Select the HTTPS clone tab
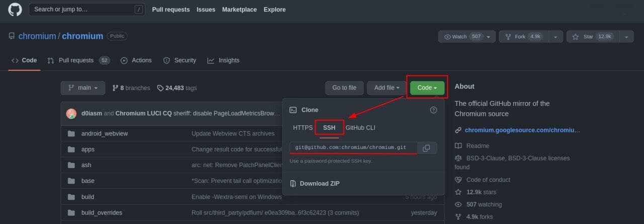 (x=303, y=128)
